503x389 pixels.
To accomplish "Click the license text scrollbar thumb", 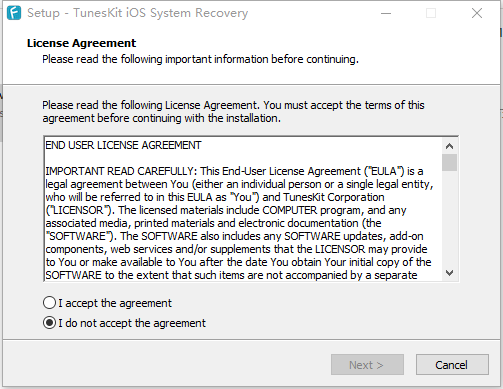I will click(449, 162).
